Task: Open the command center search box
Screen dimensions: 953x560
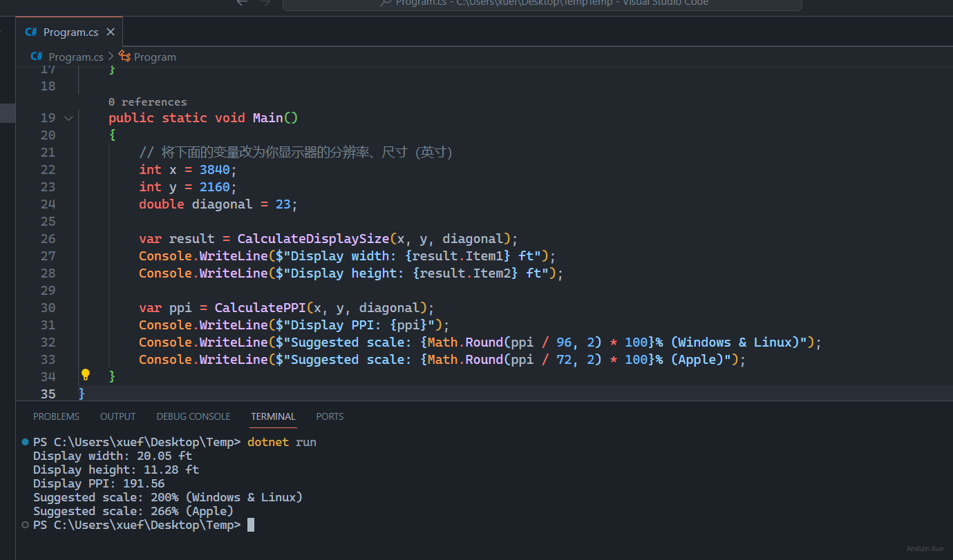Action: [542, 4]
